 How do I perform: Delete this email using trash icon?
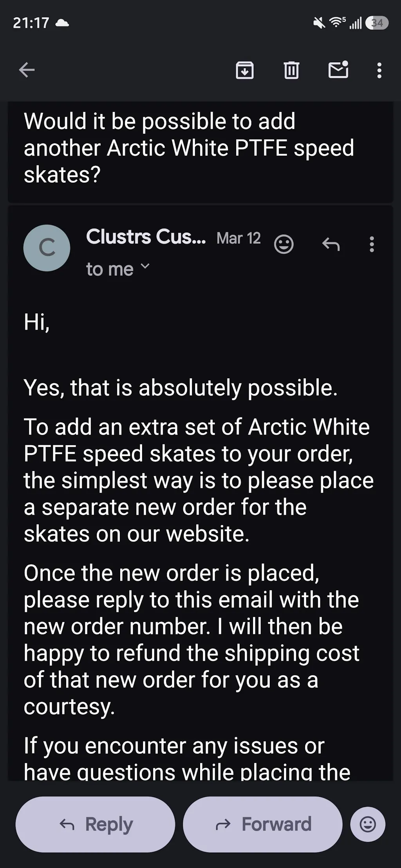point(291,70)
